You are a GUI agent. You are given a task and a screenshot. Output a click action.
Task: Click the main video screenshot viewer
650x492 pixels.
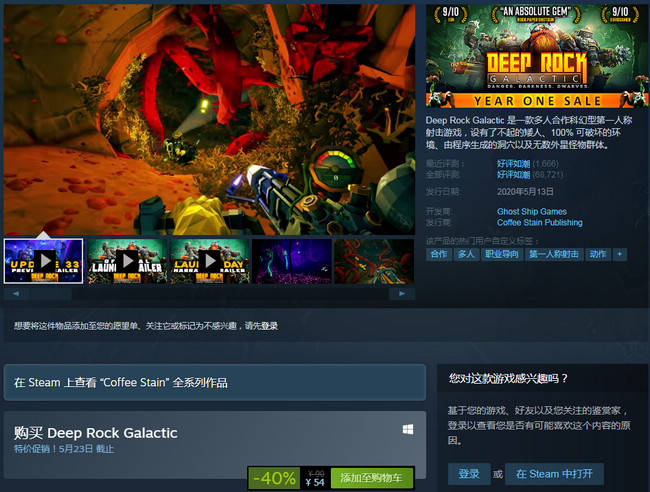pos(209,119)
